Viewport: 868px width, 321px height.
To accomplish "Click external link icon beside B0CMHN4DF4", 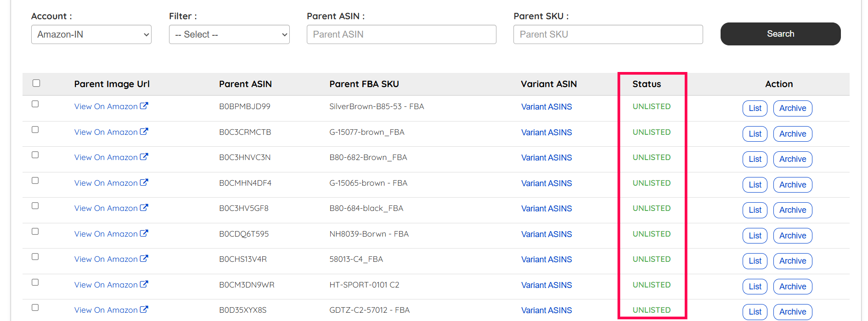I will tap(144, 183).
